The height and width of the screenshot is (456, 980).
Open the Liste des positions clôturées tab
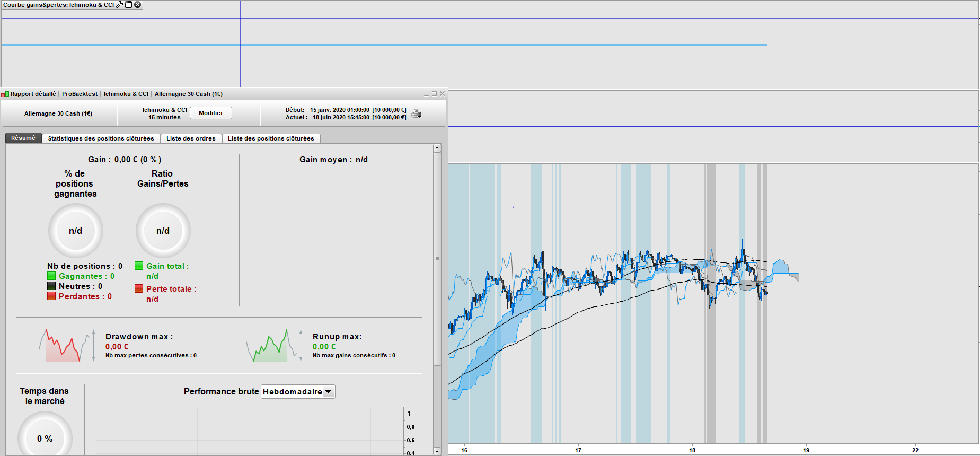(x=271, y=138)
